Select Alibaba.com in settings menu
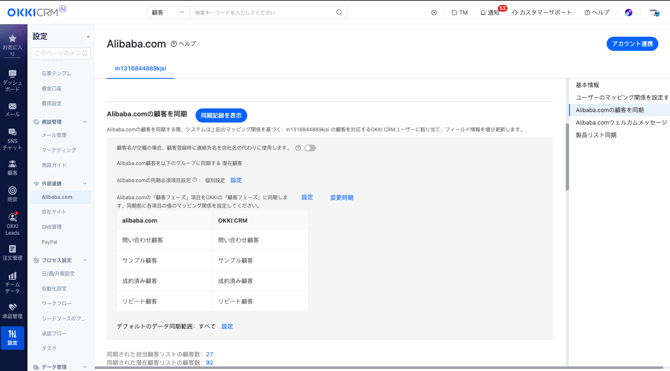This screenshot has height=371, width=670. [61, 197]
